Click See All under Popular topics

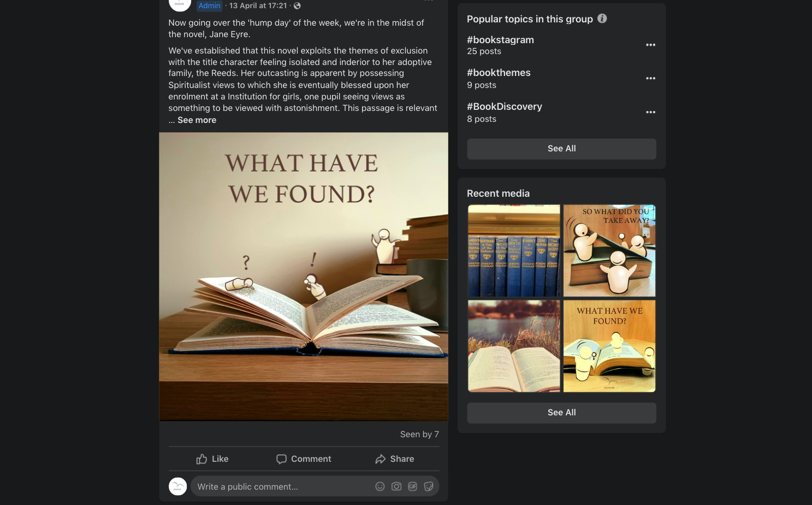[561, 149]
